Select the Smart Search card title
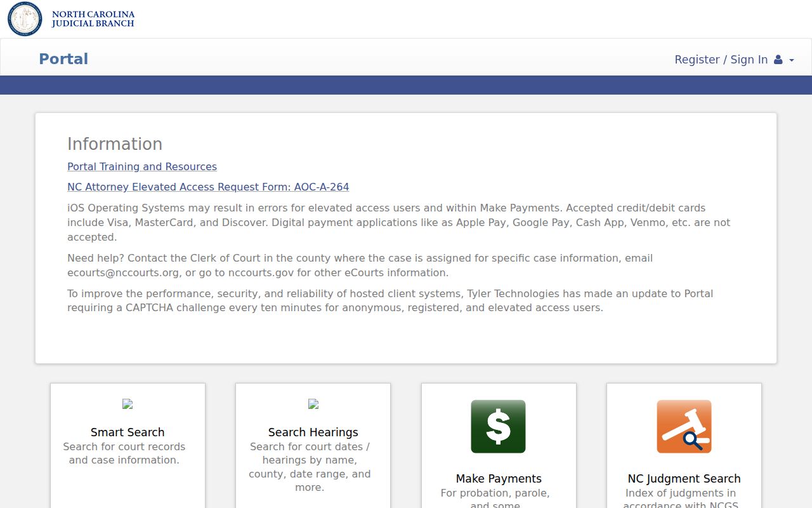812x508 pixels. (128, 432)
